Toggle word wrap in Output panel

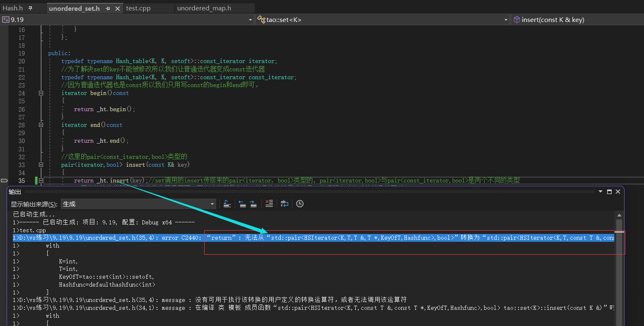[285, 204]
